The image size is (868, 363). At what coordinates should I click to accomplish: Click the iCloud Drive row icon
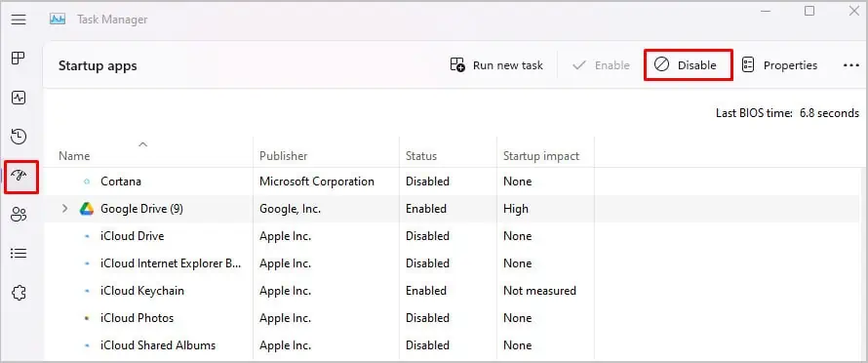(87, 236)
